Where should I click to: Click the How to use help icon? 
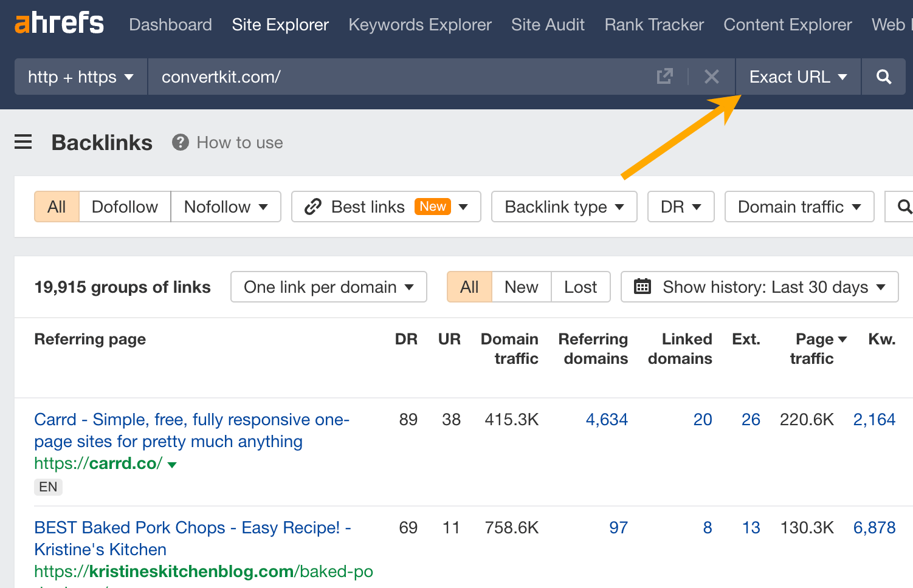click(x=181, y=142)
